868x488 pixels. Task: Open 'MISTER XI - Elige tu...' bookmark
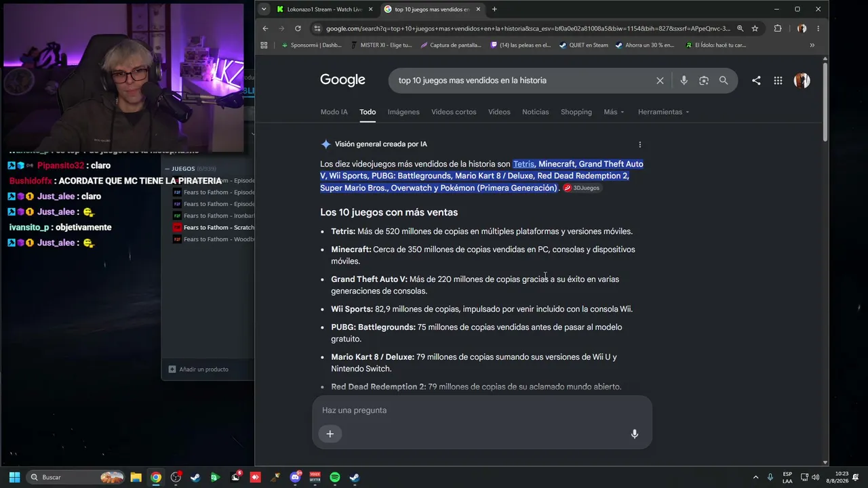[x=381, y=45]
